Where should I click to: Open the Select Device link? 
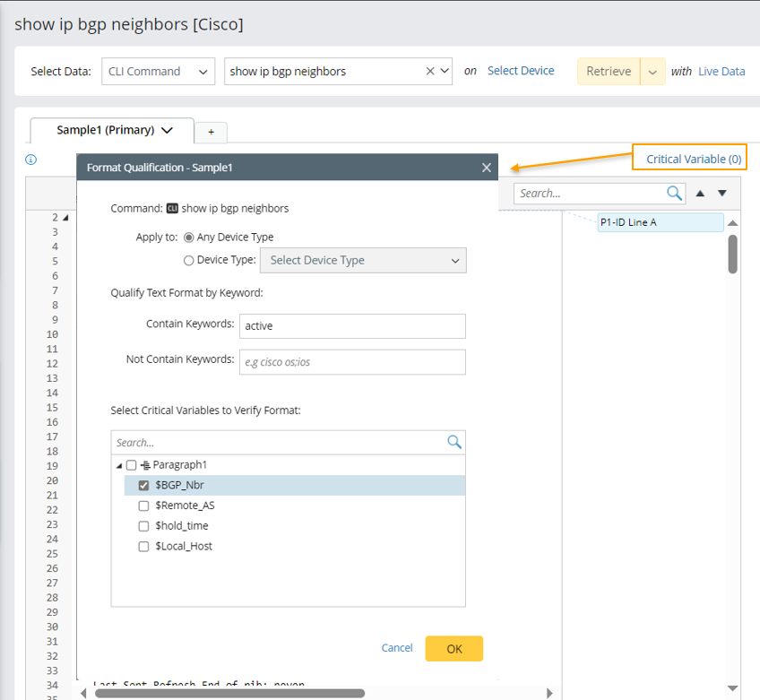pyautogui.click(x=521, y=71)
